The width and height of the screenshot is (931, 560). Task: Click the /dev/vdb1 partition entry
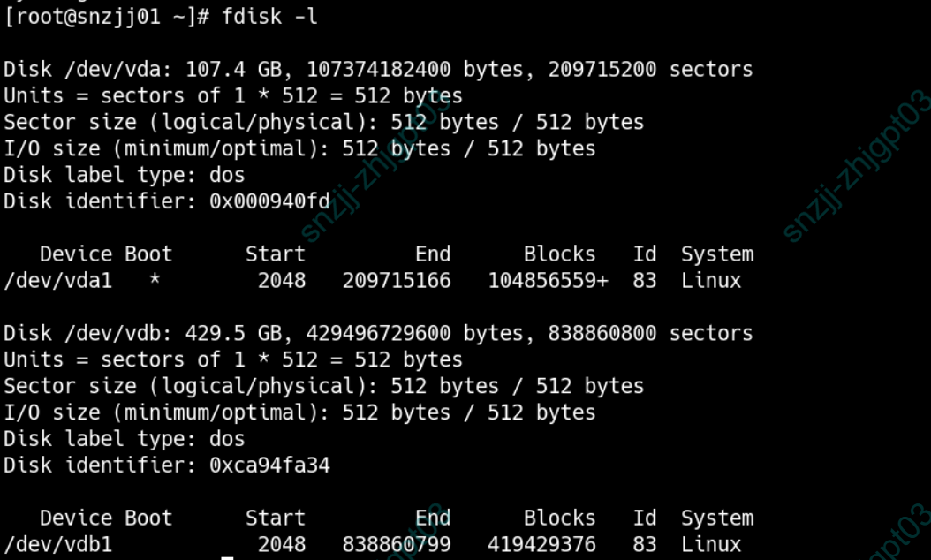coord(58,544)
